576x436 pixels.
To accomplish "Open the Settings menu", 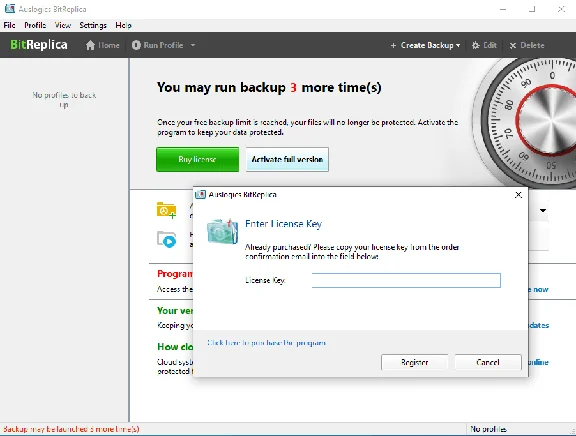I will click(93, 25).
